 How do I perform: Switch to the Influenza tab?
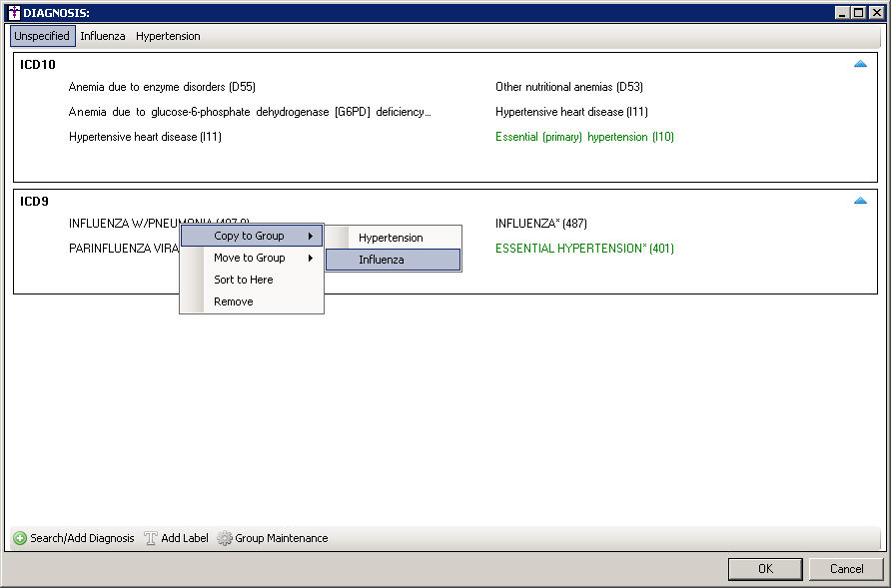click(x=103, y=36)
